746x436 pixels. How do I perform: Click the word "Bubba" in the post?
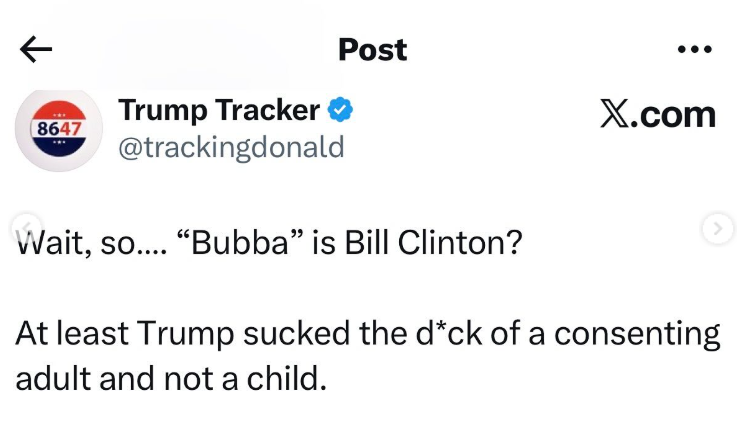240,243
